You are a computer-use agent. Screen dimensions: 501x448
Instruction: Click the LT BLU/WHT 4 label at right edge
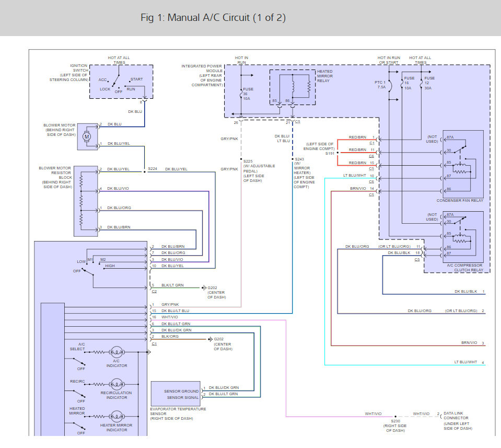tap(469, 362)
